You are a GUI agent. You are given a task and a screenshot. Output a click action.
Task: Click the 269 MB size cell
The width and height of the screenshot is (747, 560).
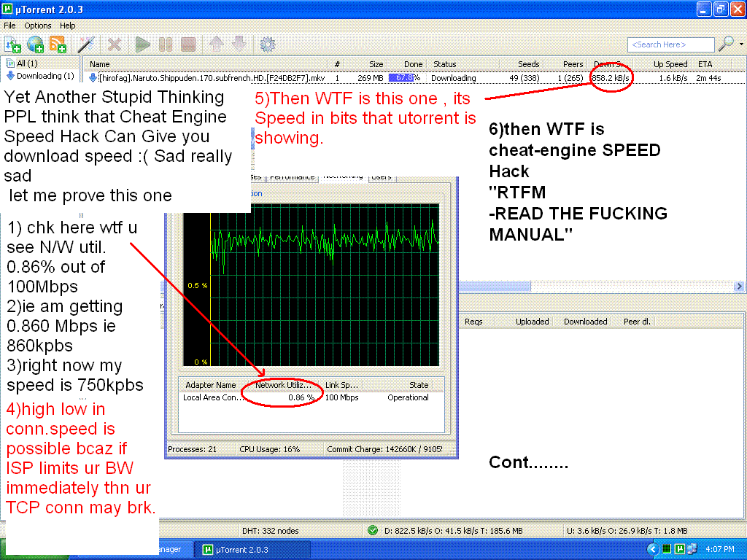tap(370, 78)
